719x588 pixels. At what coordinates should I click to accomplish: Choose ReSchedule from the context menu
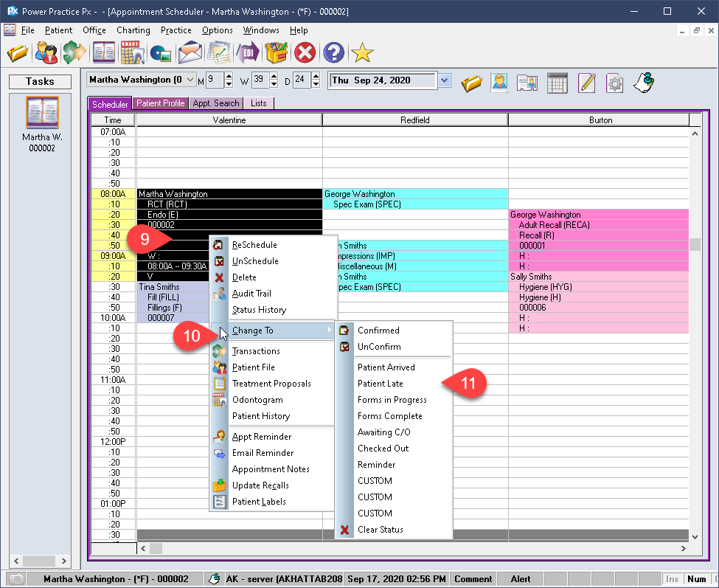[254, 245]
